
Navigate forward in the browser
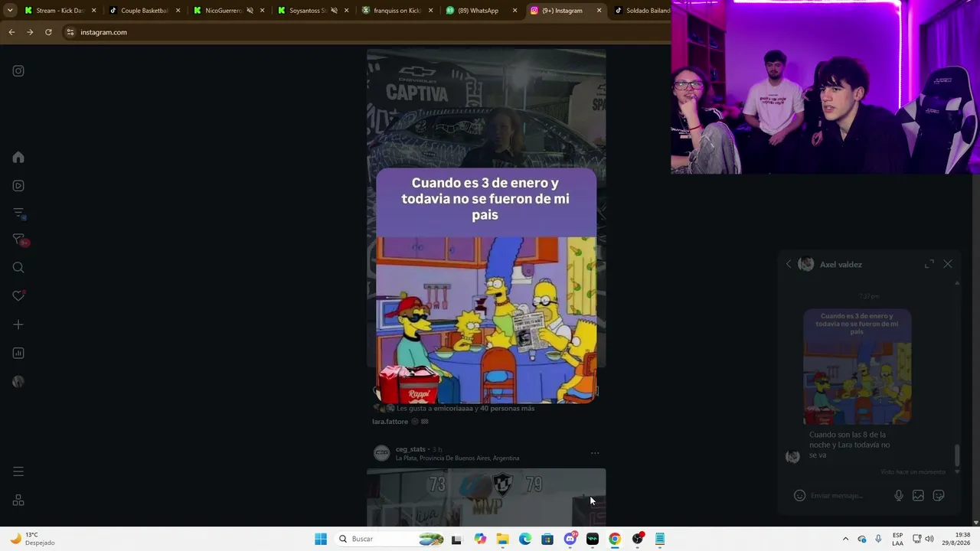(x=30, y=32)
